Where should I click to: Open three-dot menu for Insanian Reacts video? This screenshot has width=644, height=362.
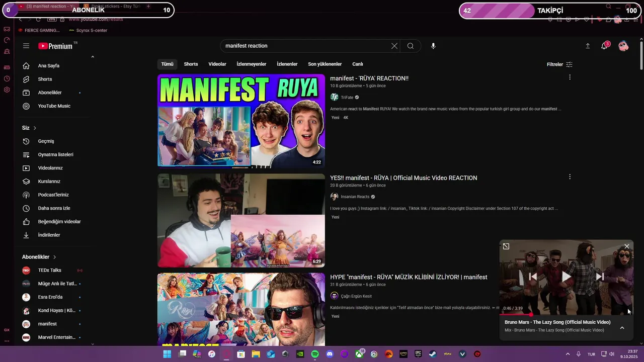tap(570, 177)
